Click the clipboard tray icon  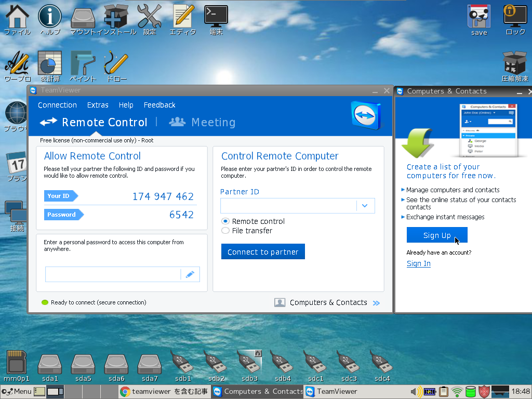click(x=444, y=392)
